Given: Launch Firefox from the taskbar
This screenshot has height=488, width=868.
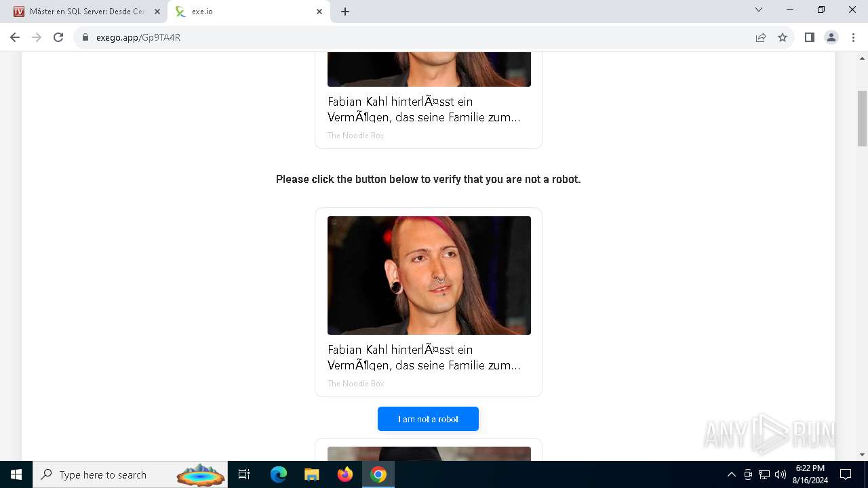Looking at the screenshot, I should [x=345, y=474].
